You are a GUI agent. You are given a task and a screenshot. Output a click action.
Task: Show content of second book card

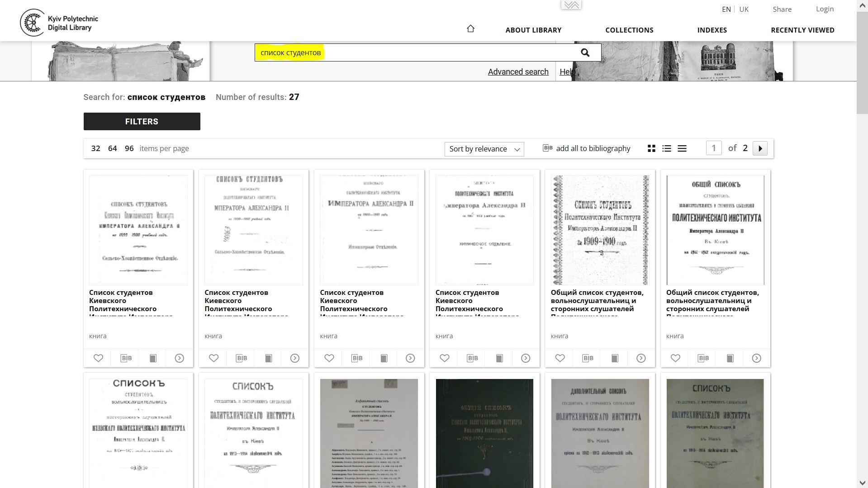click(x=295, y=358)
